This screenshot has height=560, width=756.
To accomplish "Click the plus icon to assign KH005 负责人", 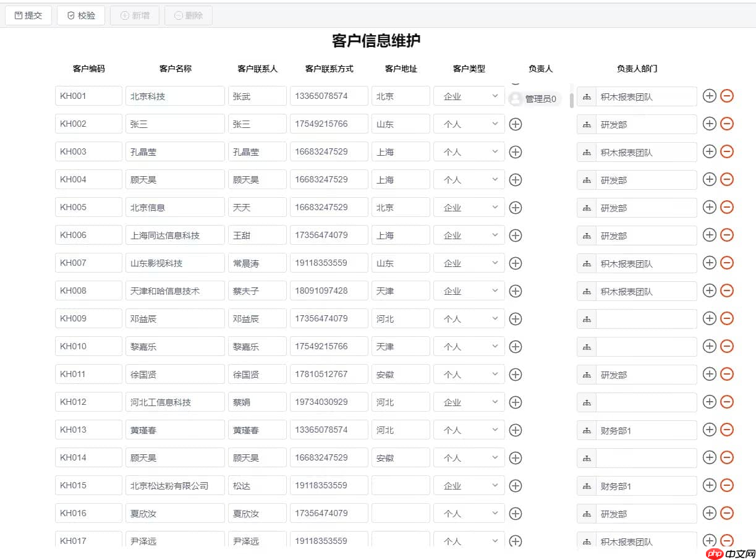I will 515,207.
